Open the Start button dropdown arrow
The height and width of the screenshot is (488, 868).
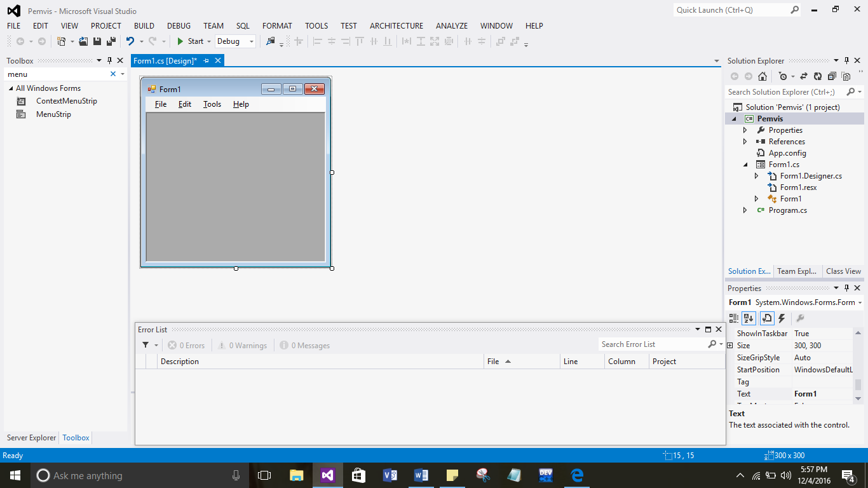coord(208,41)
